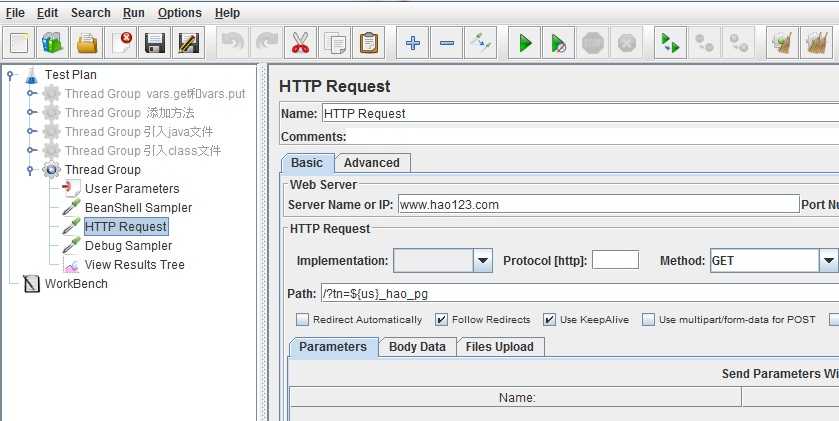Select View Results Tree in the tree
The image size is (839, 421).
[x=134, y=265]
